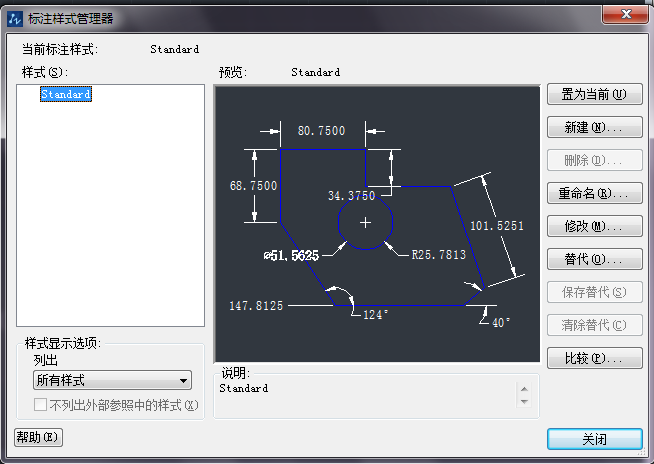Expand the 所有样式 list dropdown
Image resolution: width=654 pixels, height=464 pixels.
click(x=183, y=380)
